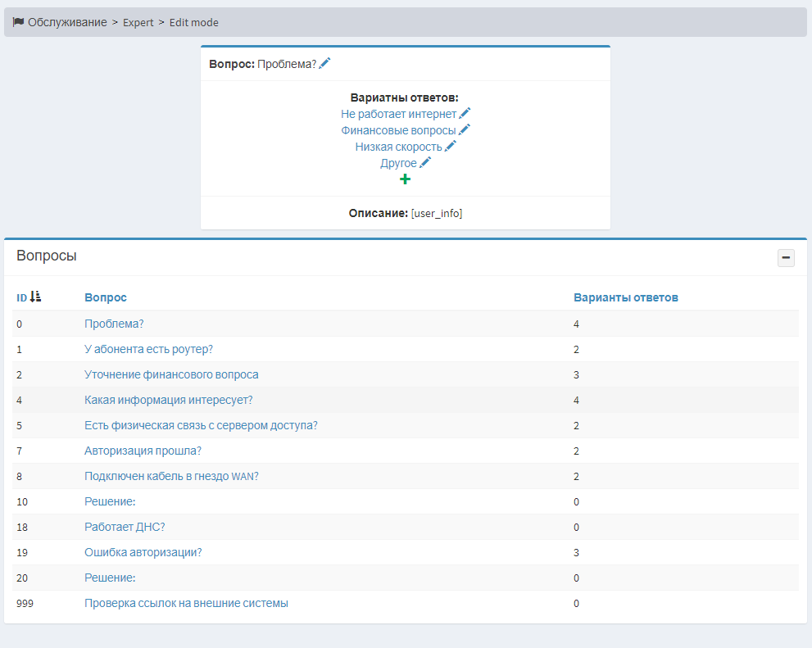The height and width of the screenshot is (648, 812).
Task: Edit the question 'Проблема?' via pencil icon
Action: [x=324, y=64]
